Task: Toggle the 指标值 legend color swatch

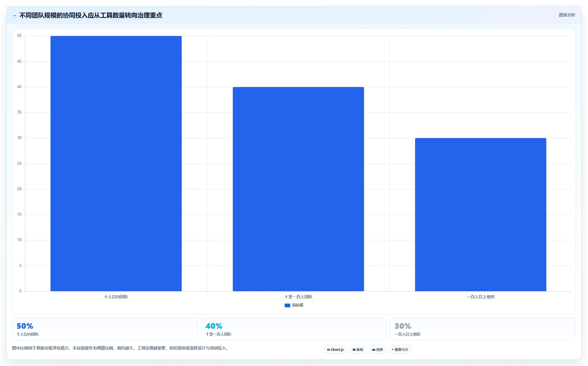Action: tap(287, 305)
